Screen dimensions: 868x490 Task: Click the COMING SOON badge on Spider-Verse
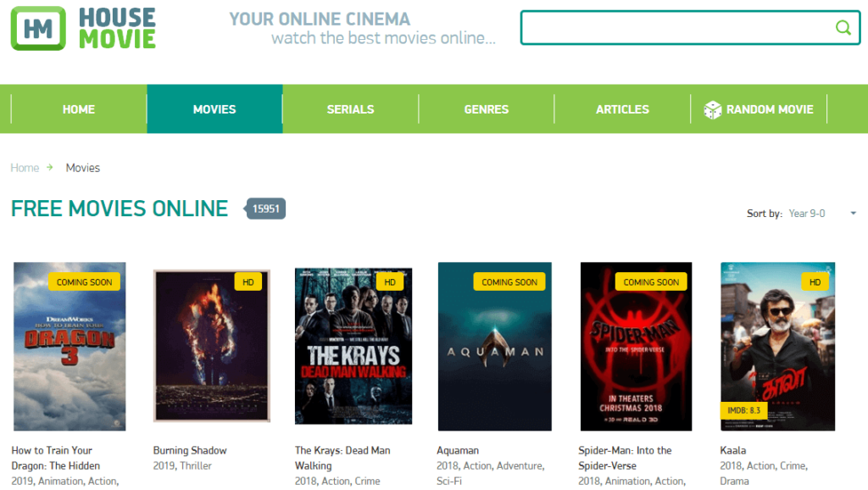coord(651,281)
